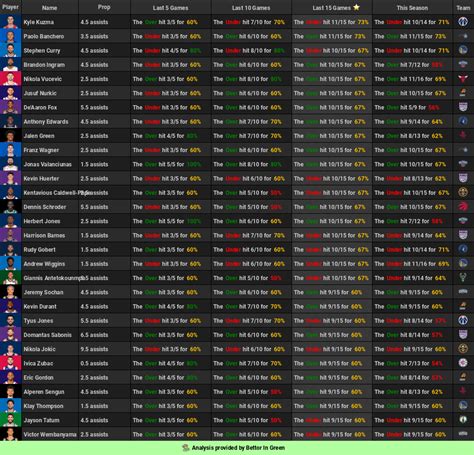Click the name 'Brandon Ingram'
Viewport: 474px width, 455px height.
coord(44,65)
